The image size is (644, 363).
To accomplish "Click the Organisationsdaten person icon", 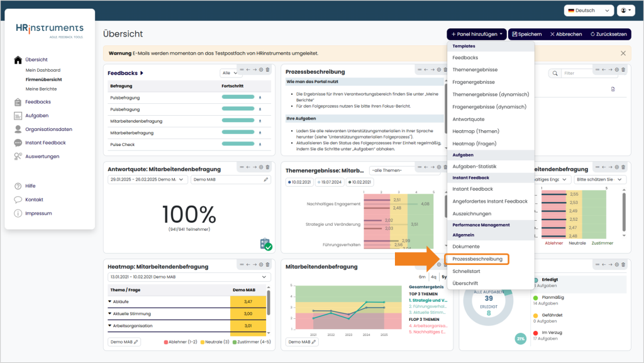I will 18,130.
